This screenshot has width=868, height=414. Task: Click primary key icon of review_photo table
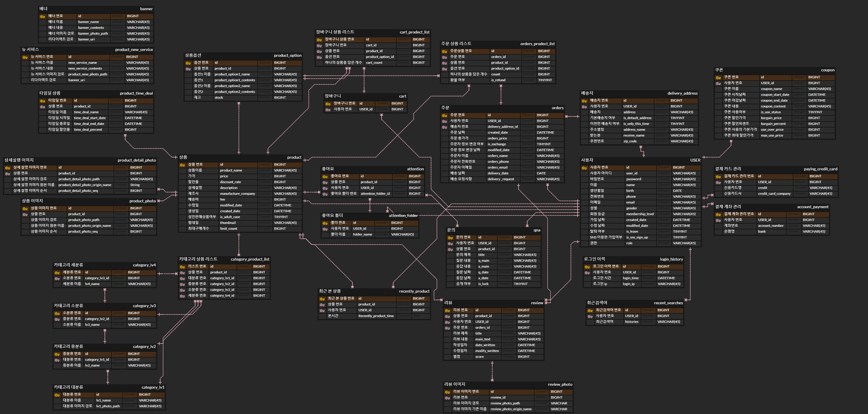[447, 392]
